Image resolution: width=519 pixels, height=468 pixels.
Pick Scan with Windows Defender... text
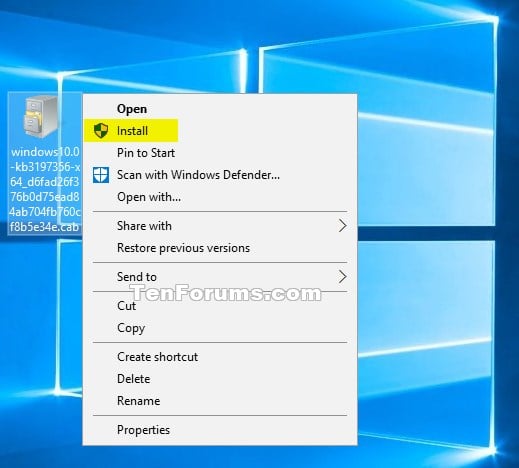[x=198, y=175]
